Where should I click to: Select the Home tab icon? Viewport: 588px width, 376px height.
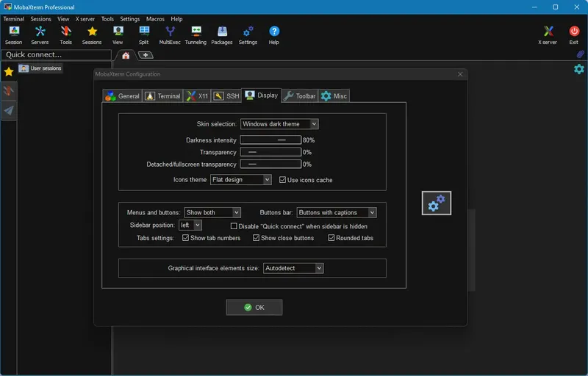[x=126, y=55]
